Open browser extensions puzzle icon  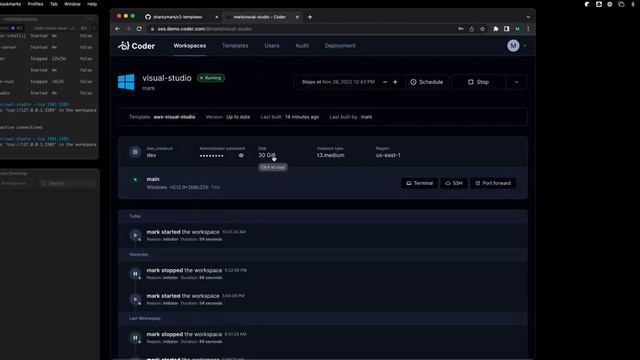pyautogui.click(x=496, y=29)
